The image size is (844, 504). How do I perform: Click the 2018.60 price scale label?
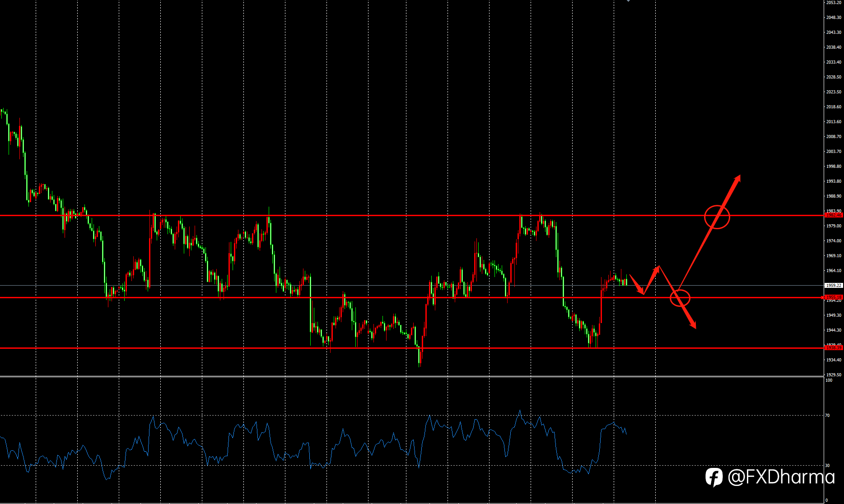[834, 107]
